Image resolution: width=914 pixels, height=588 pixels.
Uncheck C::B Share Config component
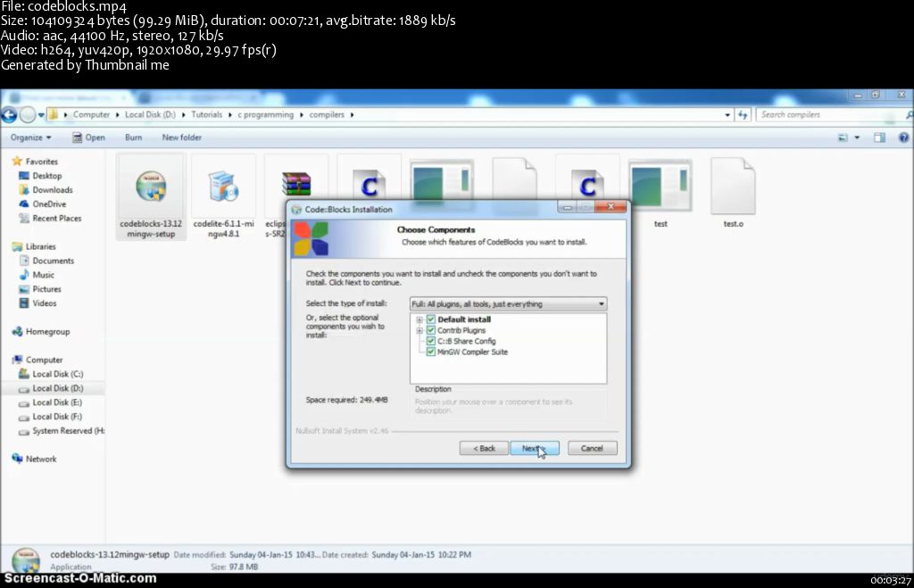pyautogui.click(x=431, y=341)
